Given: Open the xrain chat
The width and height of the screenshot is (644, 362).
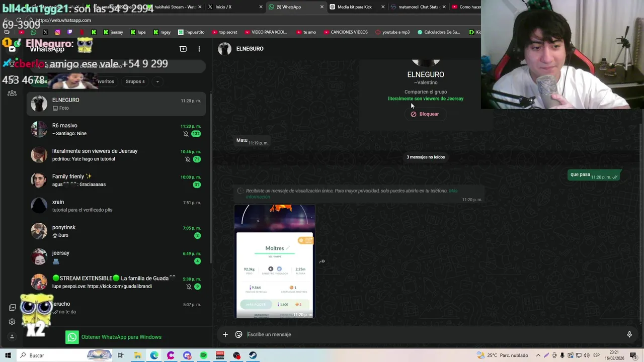Looking at the screenshot, I should pyautogui.click(x=116, y=206).
